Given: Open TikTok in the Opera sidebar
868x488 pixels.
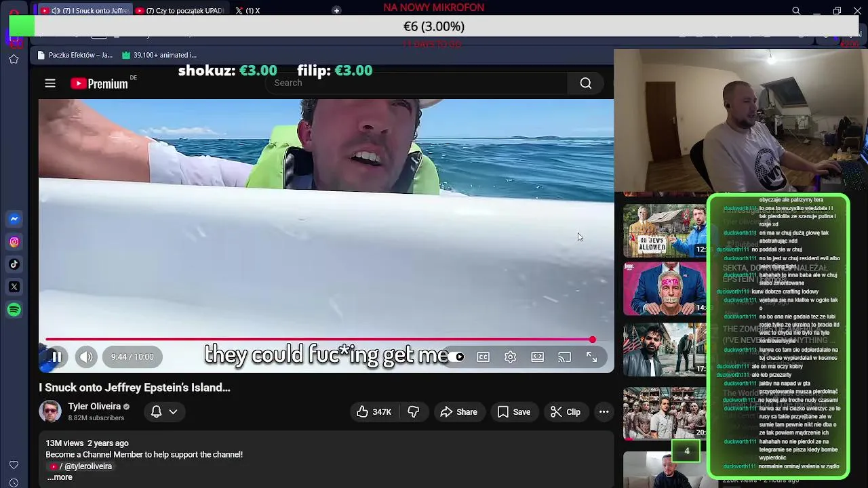Looking at the screenshot, I should point(14,264).
